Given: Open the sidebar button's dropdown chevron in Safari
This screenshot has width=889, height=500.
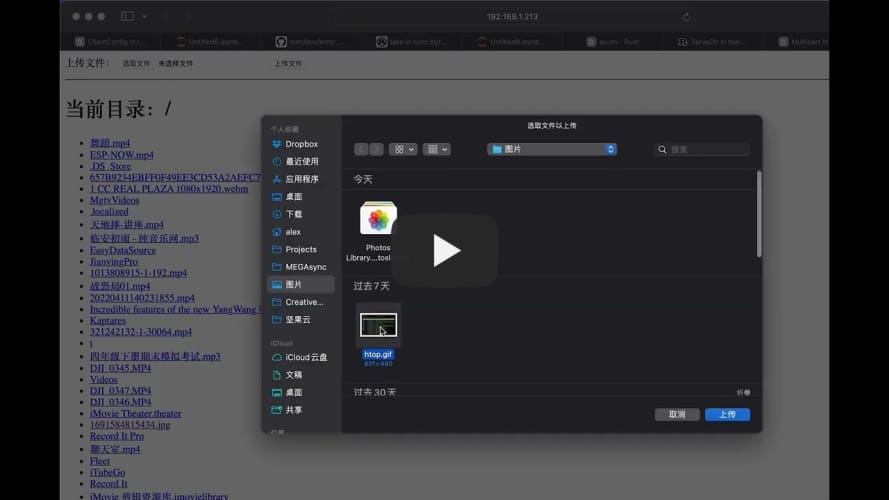Looking at the screenshot, I should [x=145, y=16].
